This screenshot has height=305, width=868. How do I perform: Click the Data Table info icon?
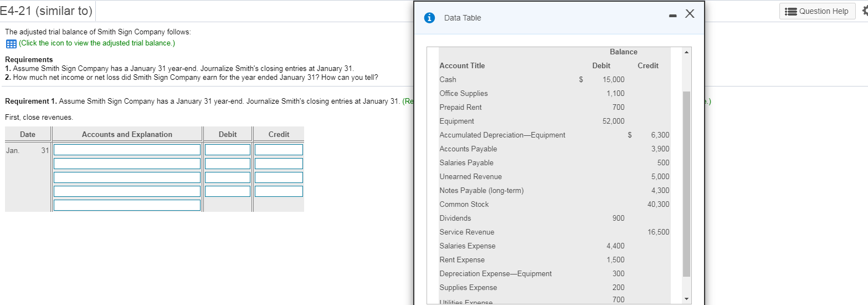point(429,18)
